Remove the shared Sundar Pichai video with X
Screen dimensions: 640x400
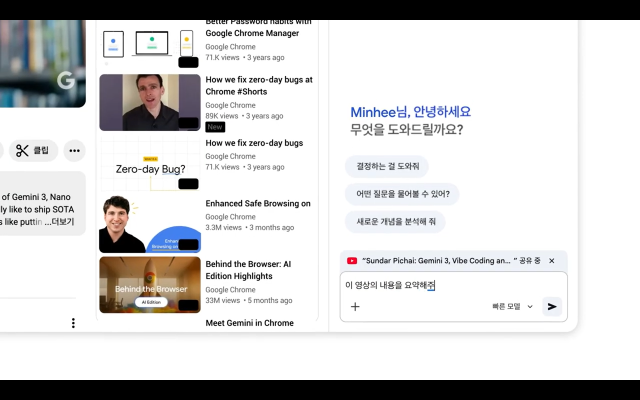[551, 260]
